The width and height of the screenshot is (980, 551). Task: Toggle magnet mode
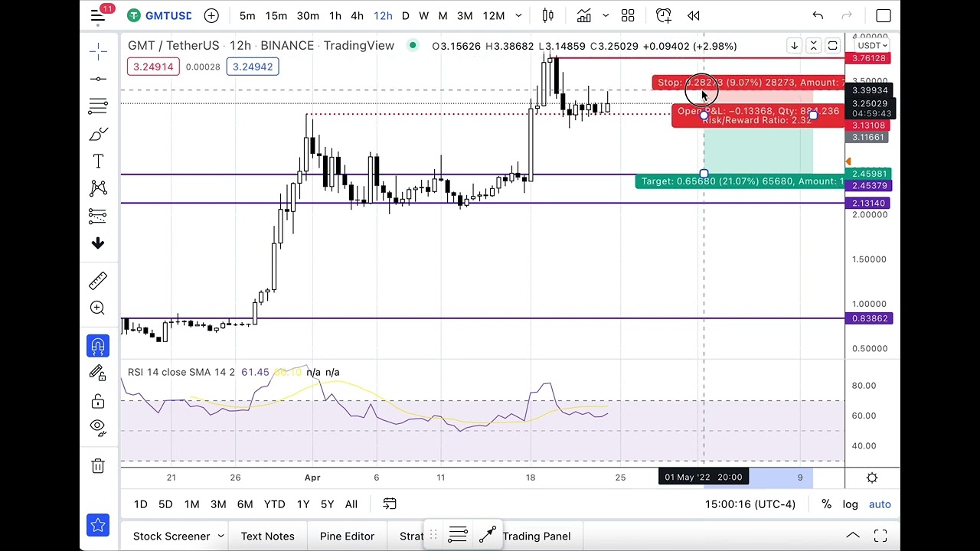pos(98,346)
